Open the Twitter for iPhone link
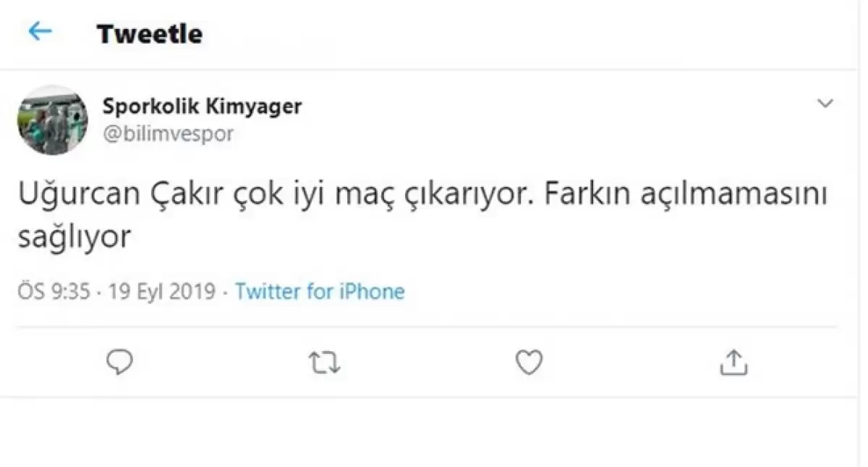 [x=320, y=292]
